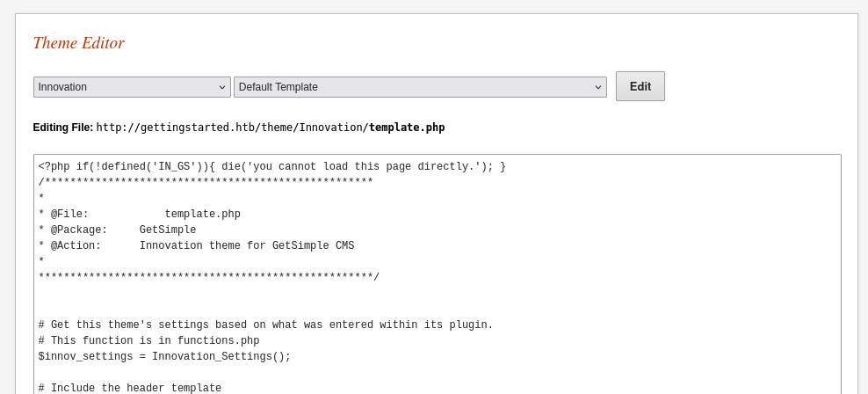
Task: Click the 'Include the header template' comment
Action: [x=130, y=388]
